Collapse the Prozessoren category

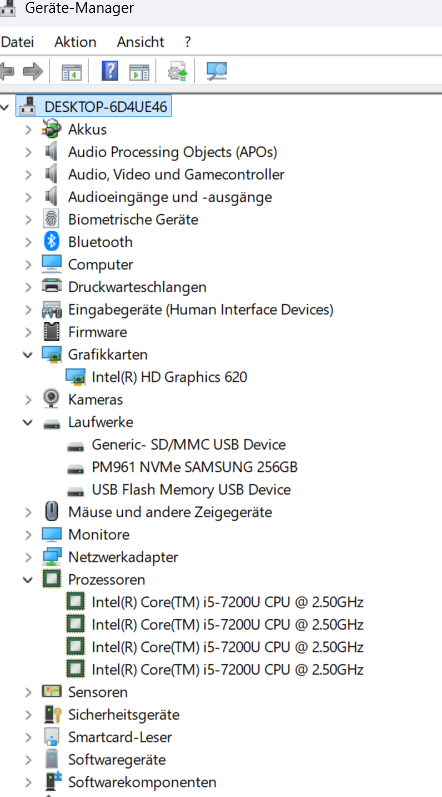click(x=28, y=579)
